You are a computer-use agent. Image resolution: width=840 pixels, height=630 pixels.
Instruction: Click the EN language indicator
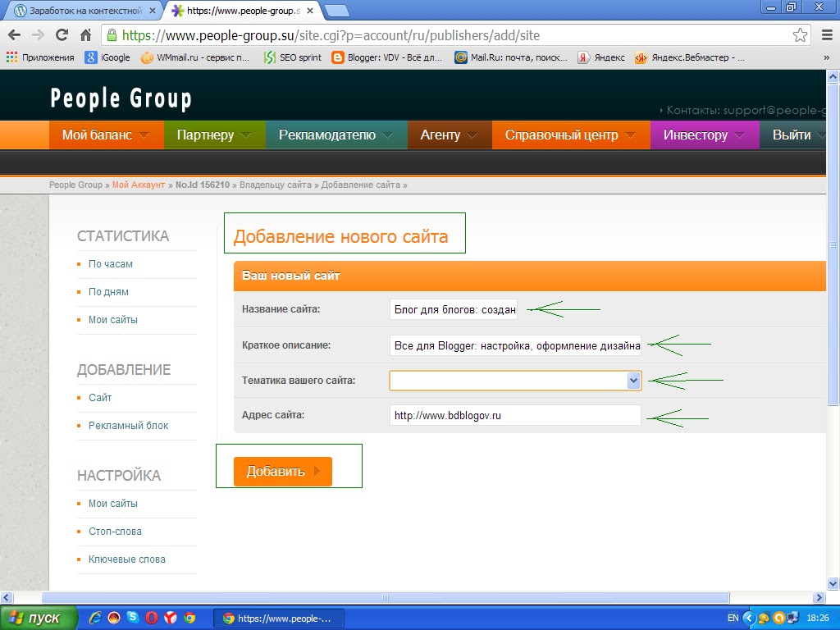pyautogui.click(x=733, y=619)
